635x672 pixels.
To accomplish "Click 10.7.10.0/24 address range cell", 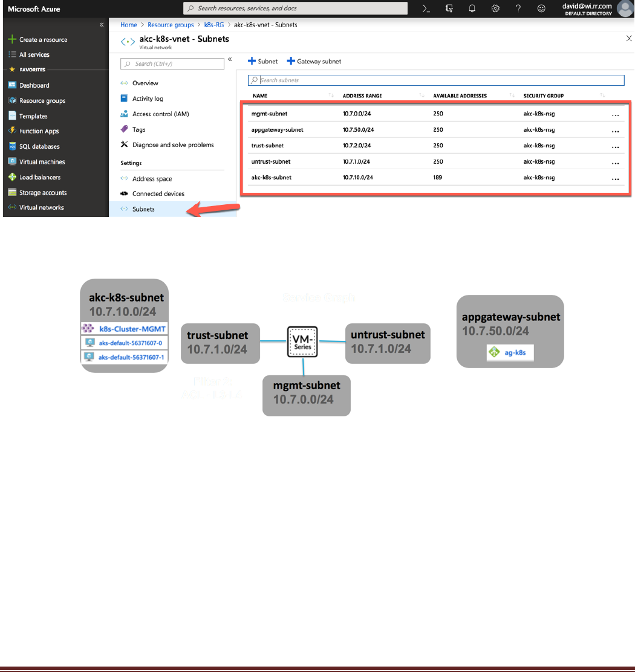I will coord(358,178).
